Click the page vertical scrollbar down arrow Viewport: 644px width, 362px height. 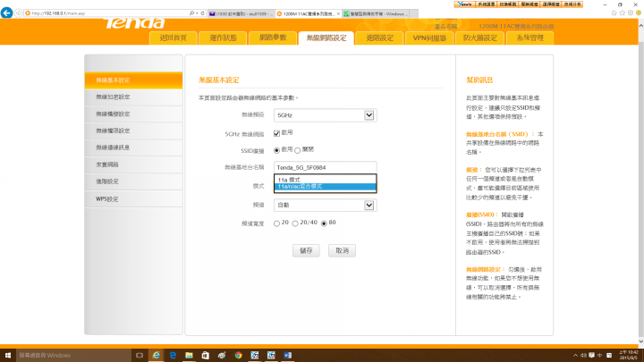(x=640, y=341)
